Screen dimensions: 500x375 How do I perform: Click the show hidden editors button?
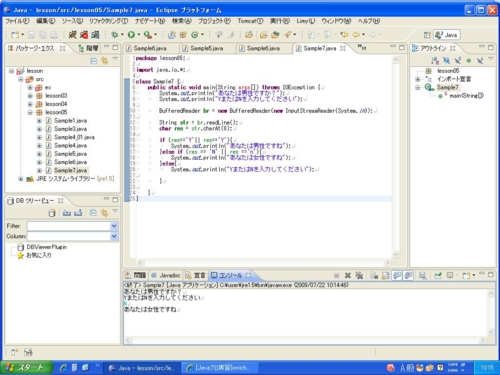click(x=362, y=47)
